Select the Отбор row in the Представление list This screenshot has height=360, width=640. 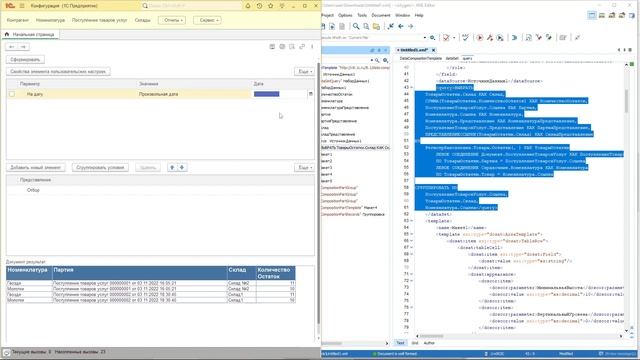160,190
